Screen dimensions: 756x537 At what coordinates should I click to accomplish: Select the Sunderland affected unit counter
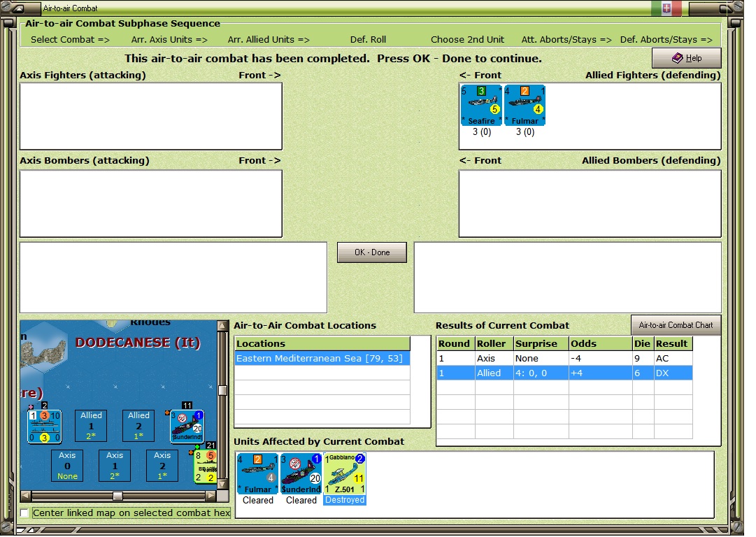[x=301, y=473]
